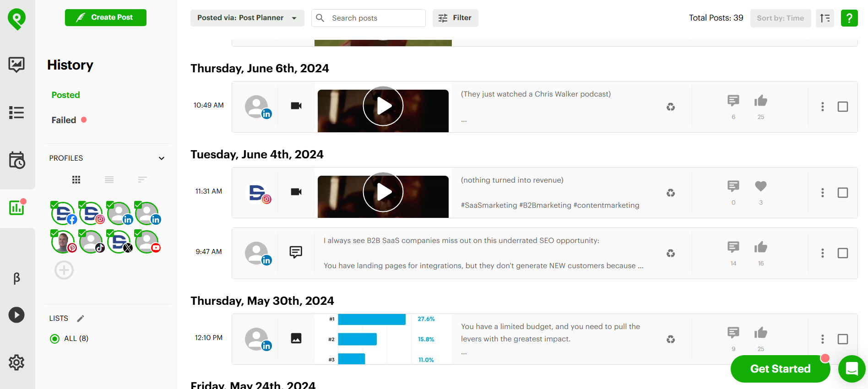Open the video tutorials play icon
This screenshot has height=389, width=868.
16,315
